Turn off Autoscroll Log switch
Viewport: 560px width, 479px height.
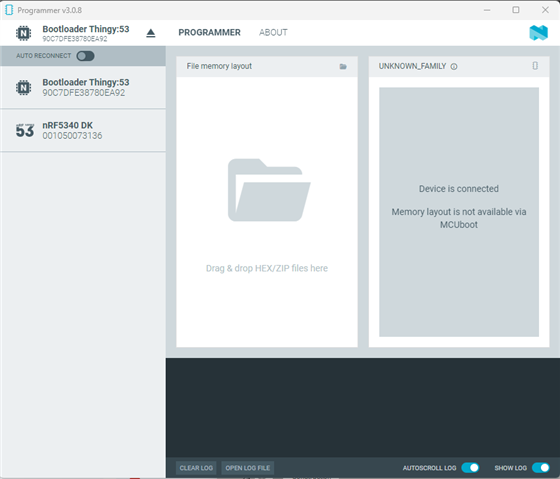click(470, 468)
